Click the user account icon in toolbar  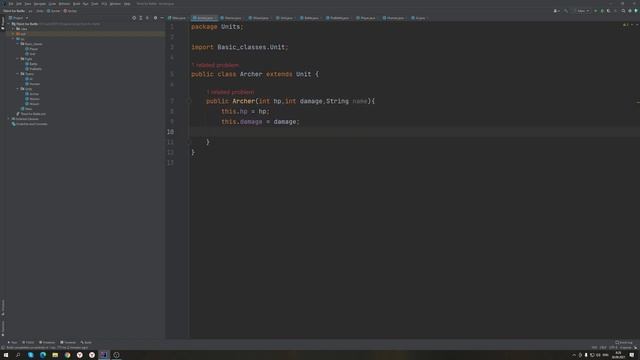[556, 11]
